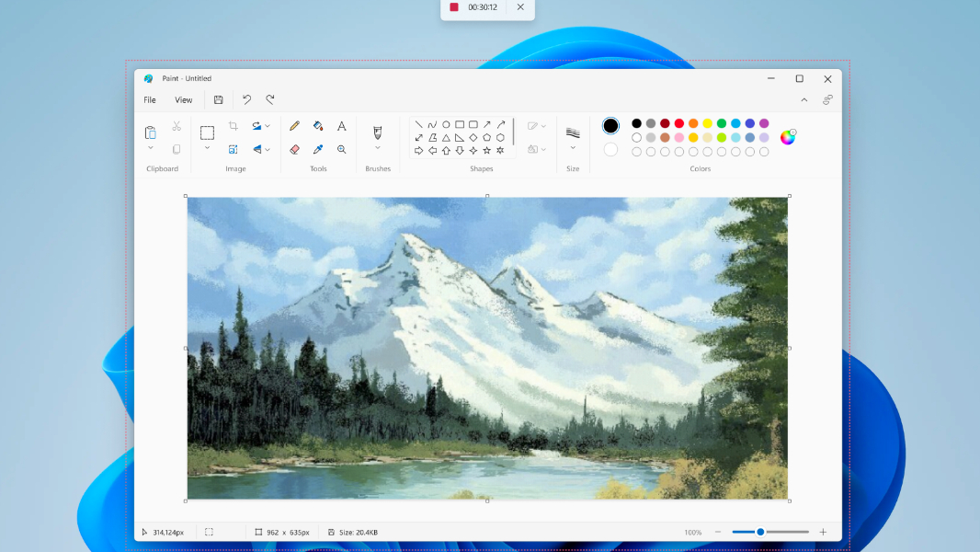This screenshot has height=552, width=980.
Task: Select black Color 1 swatch
Action: click(x=610, y=126)
